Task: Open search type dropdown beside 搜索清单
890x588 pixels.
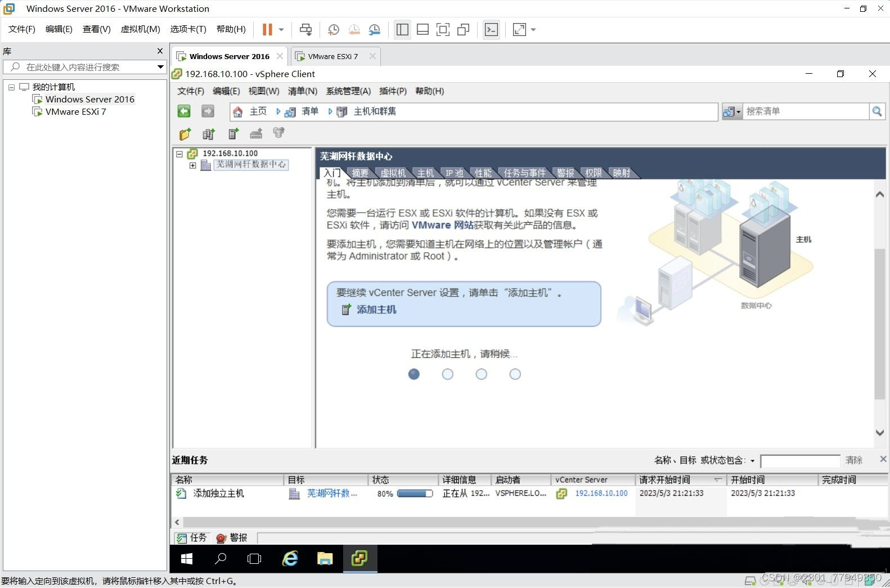Action: click(732, 111)
